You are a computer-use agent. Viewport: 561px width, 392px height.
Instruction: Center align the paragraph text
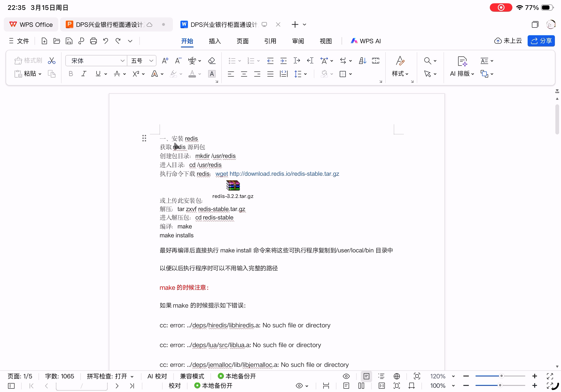point(244,74)
